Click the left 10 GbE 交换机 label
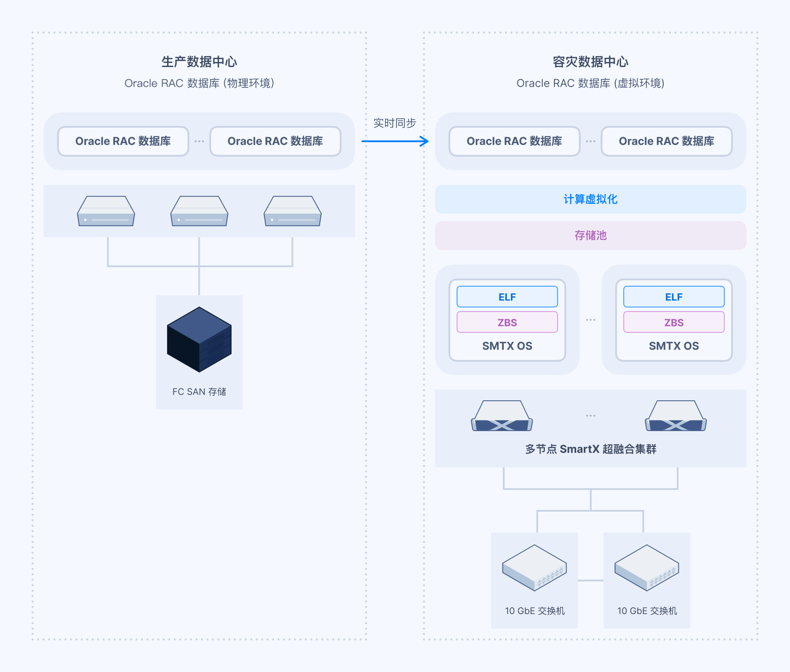790x672 pixels. [x=535, y=611]
